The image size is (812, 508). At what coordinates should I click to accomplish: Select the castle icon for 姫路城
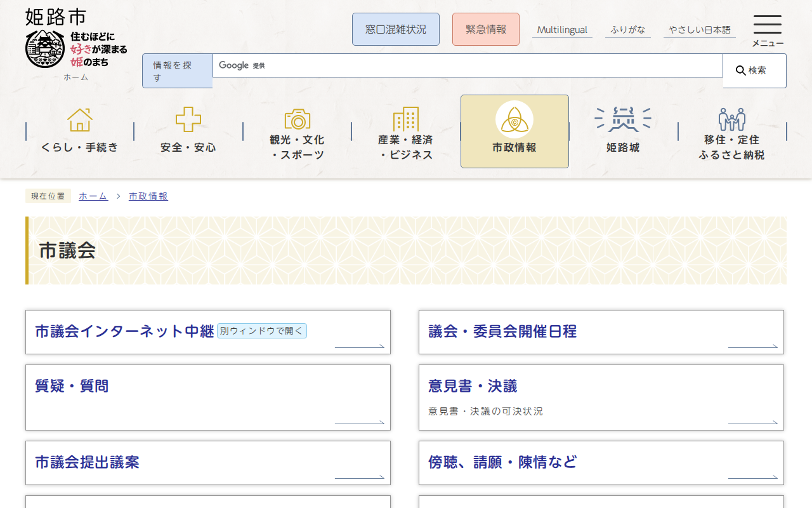tap(622, 119)
